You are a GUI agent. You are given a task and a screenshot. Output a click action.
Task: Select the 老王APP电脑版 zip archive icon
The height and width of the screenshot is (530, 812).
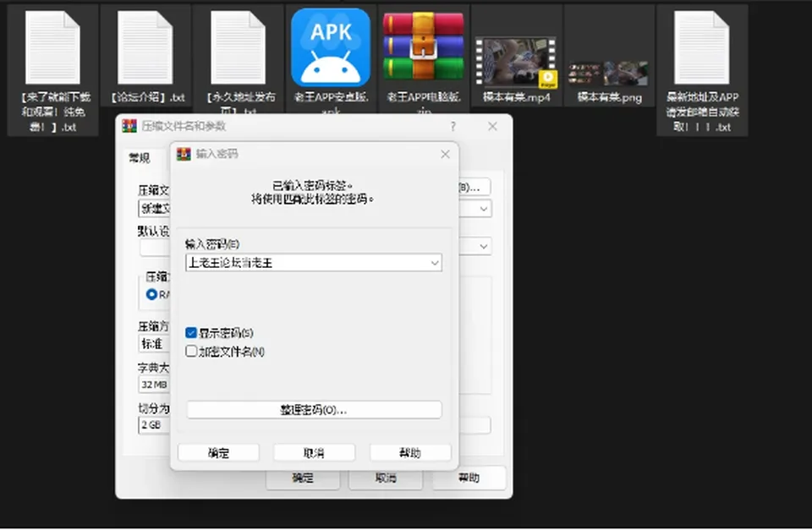click(423, 47)
